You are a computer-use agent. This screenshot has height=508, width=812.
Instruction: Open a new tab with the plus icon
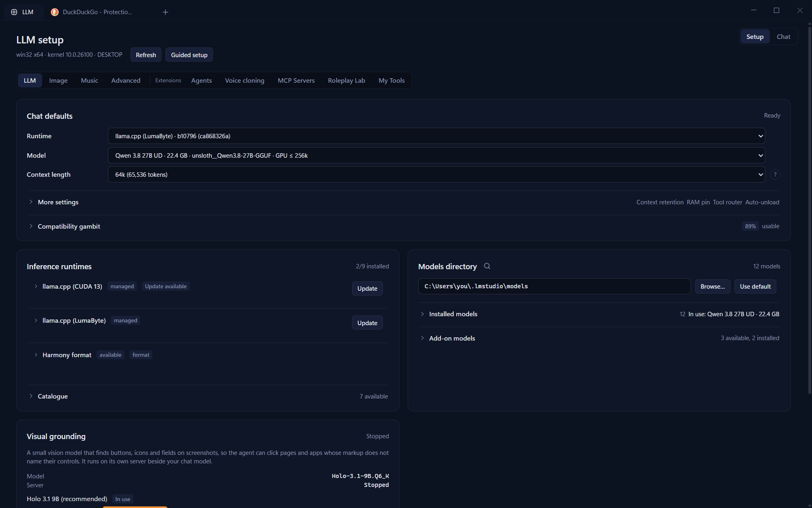pyautogui.click(x=165, y=12)
